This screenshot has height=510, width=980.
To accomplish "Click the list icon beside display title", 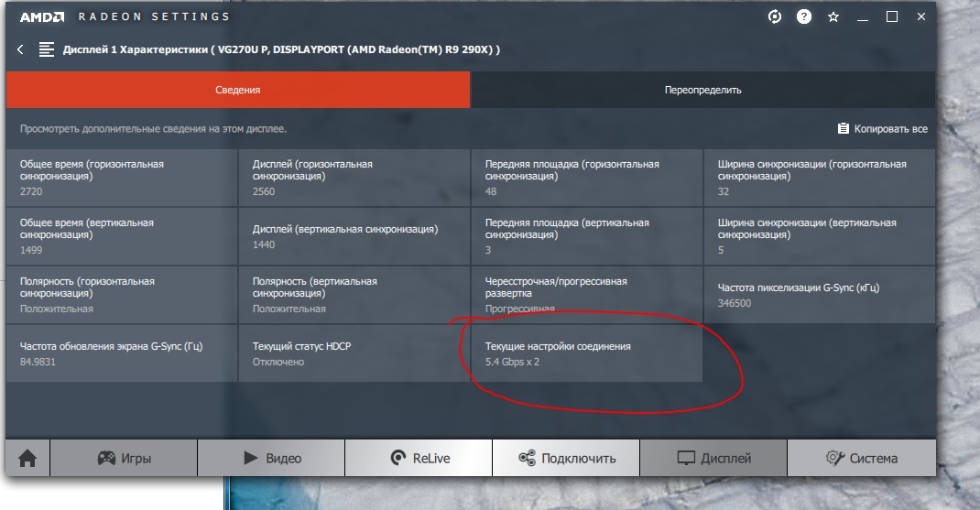I will coord(46,49).
